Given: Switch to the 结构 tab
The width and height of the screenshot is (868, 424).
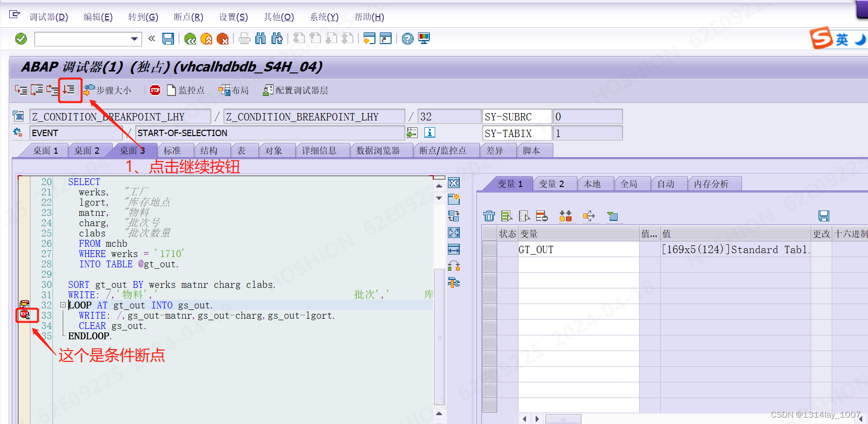Looking at the screenshot, I should pos(209,151).
